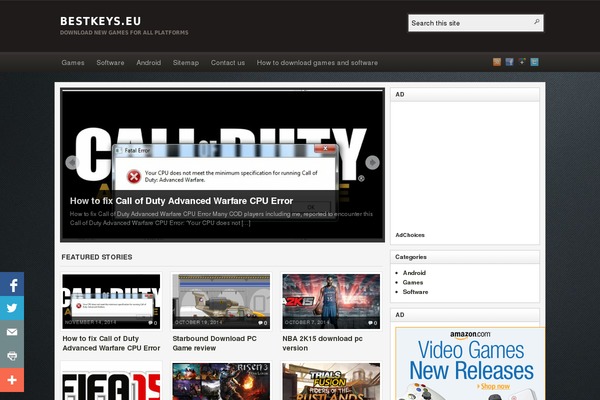Open the Games menu

[73, 62]
